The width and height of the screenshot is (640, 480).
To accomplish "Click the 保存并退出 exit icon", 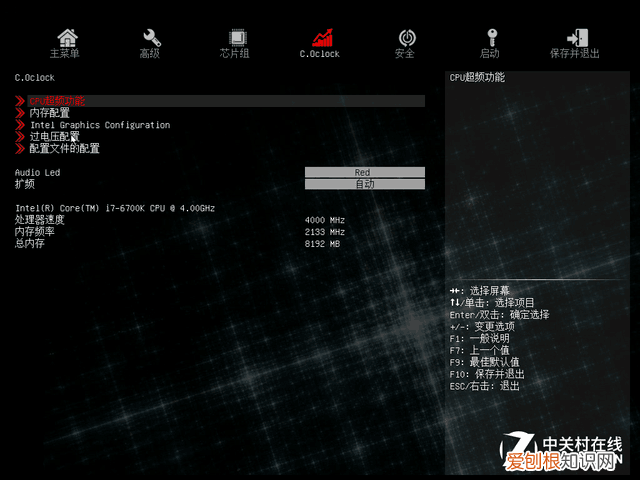I will click(x=575, y=38).
